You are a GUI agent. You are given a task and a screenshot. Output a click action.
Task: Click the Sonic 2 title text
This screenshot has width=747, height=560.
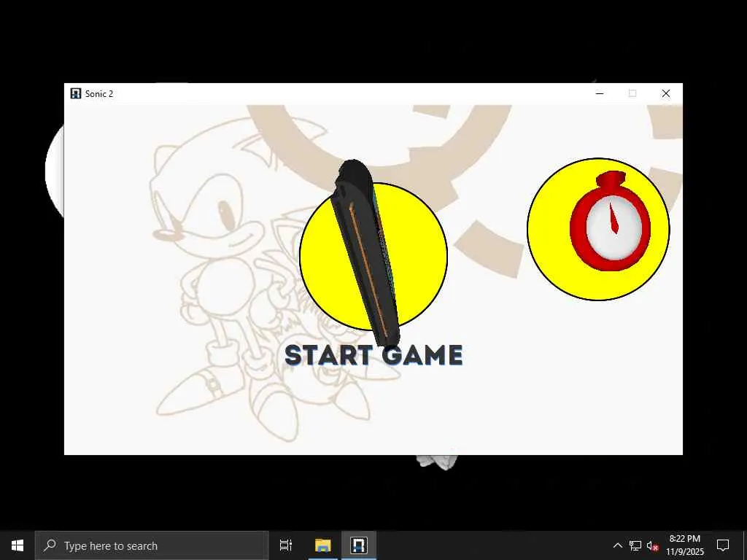(99, 94)
